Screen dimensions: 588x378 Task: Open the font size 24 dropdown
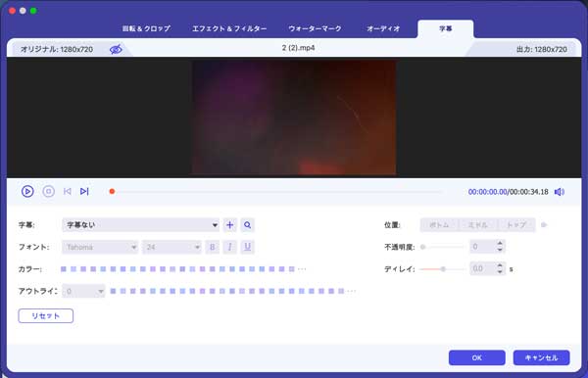click(x=171, y=247)
